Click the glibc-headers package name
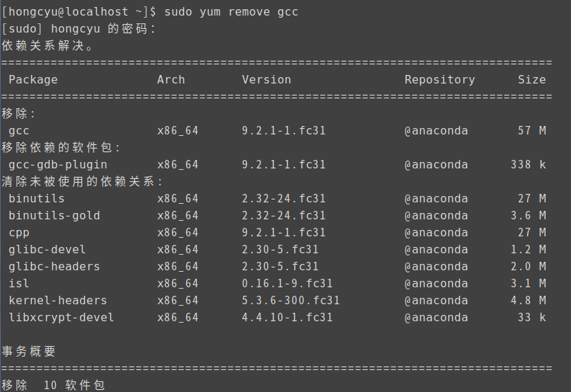Viewport: 571px width, 392px height. 54,267
